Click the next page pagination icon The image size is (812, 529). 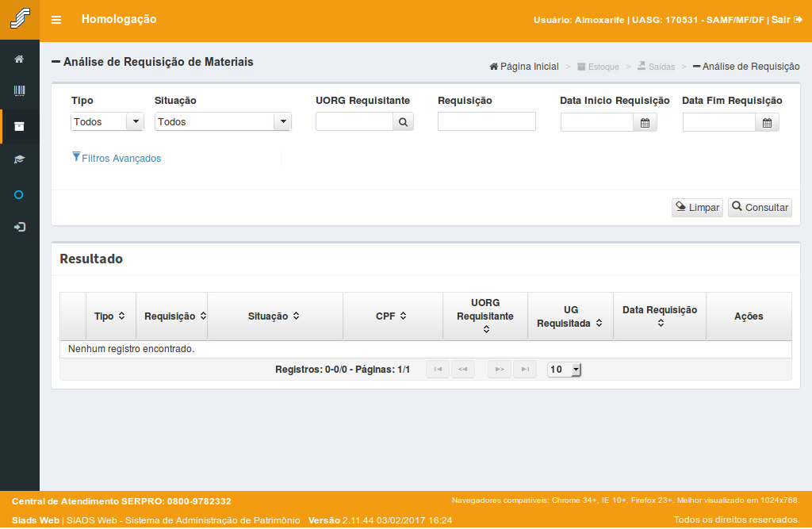(500, 370)
